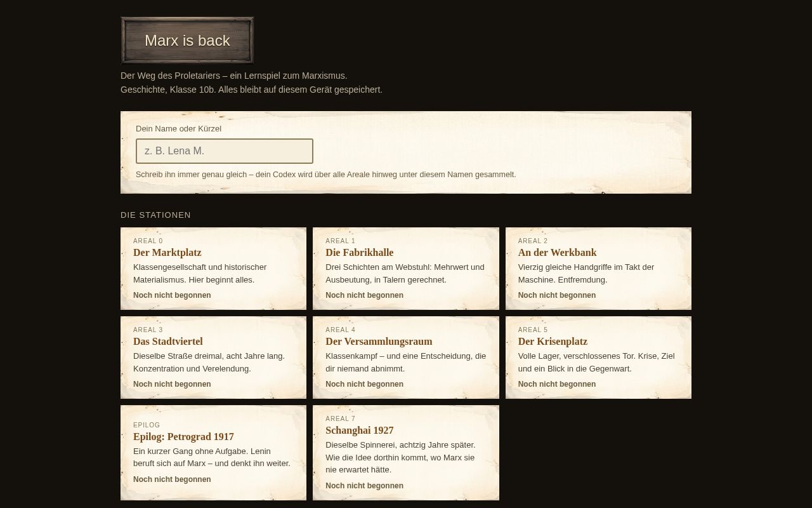The height and width of the screenshot is (508, 812).
Task: Click the Marx is back title button
Action: click(x=187, y=41)
